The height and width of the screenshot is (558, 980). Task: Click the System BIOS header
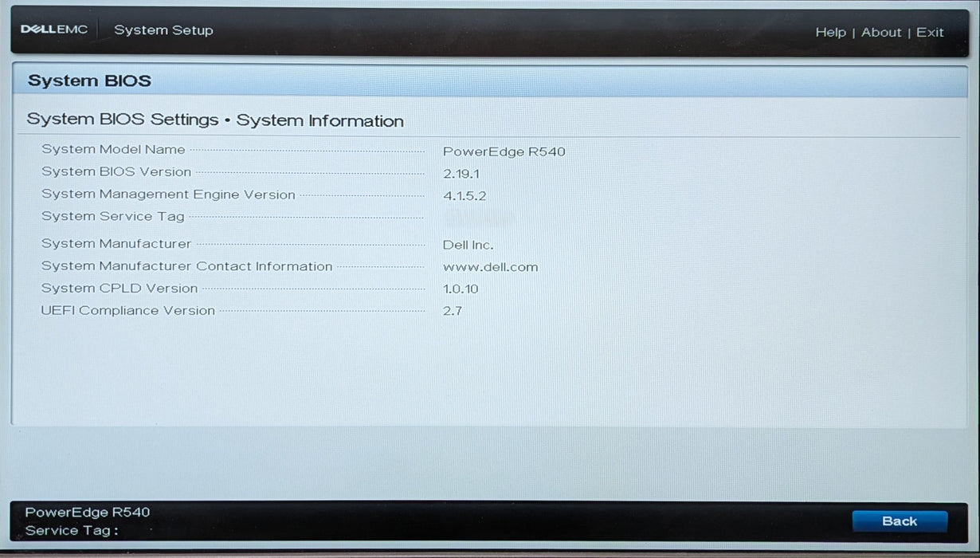click(89, 81)
